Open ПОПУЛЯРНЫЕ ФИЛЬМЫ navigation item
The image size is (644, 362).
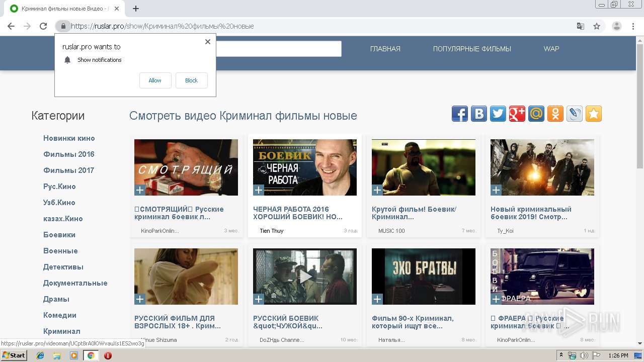(x=472, y=49)
